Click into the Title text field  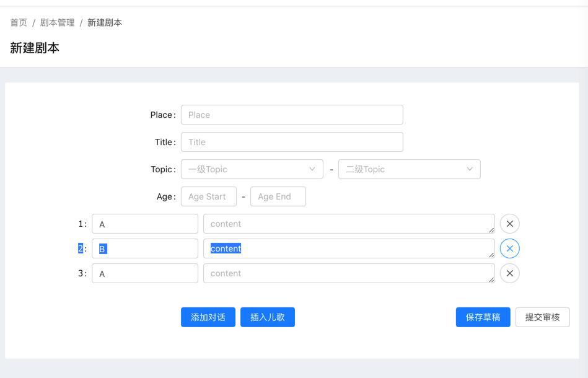(x=292, y=142)
